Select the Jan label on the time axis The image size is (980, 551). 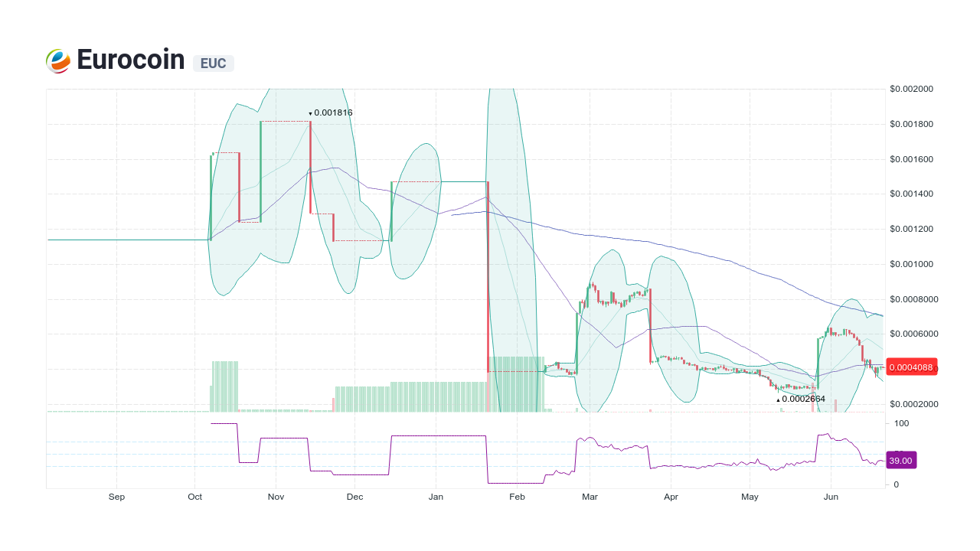(x=435, y=497)
